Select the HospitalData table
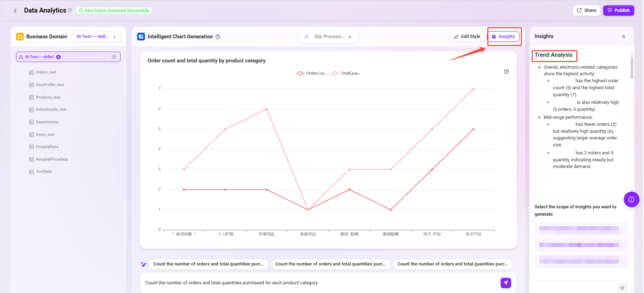 [47, 147]
